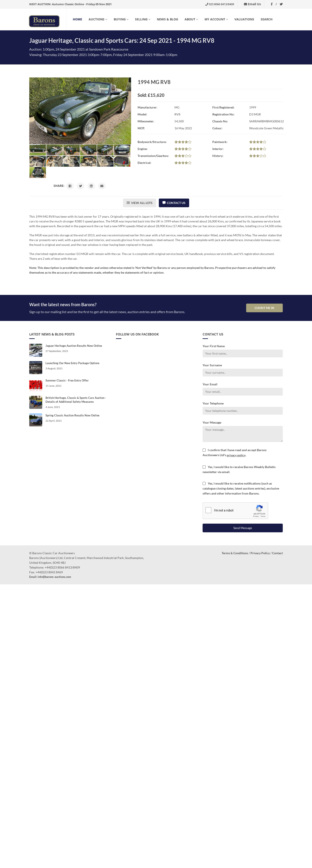Click the Barons logo
The width and height of the screenshot is (312, 868).
[44, 21]
